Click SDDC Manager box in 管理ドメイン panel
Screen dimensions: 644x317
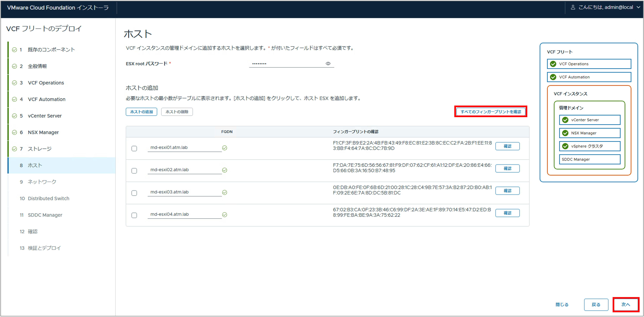click(589, 159)
